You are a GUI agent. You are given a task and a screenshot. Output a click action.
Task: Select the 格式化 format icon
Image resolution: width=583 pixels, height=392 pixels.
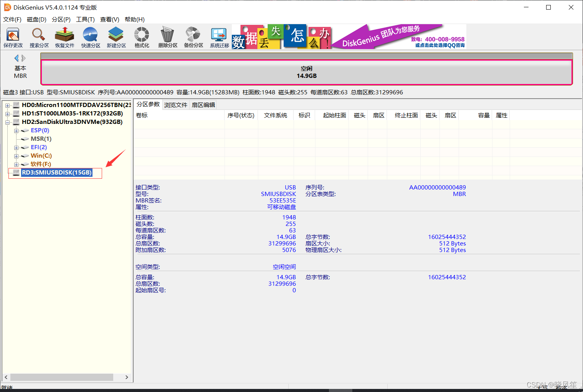click(142, 38)
